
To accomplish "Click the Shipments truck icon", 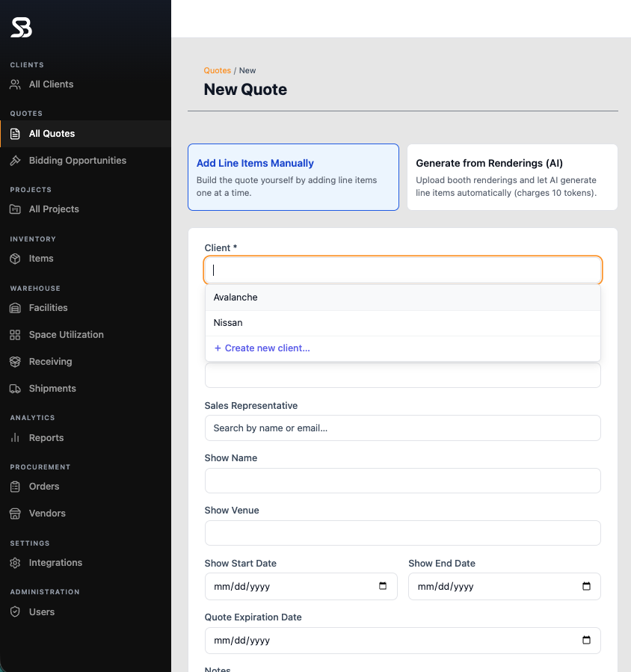I will 15,389.
